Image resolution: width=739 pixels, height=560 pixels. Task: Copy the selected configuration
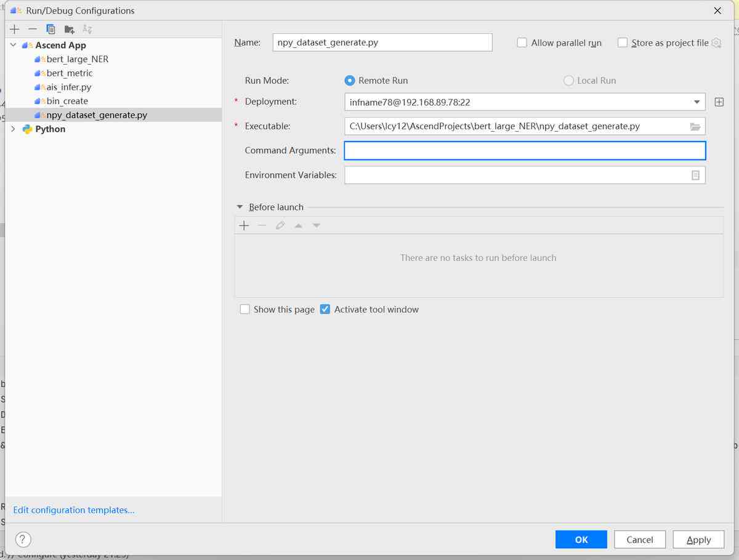click(51, 29)
